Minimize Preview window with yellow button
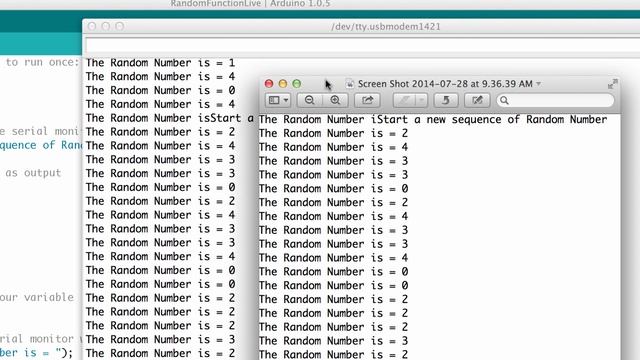The height and width of the screenshot is (360, 640). [283, 84]
